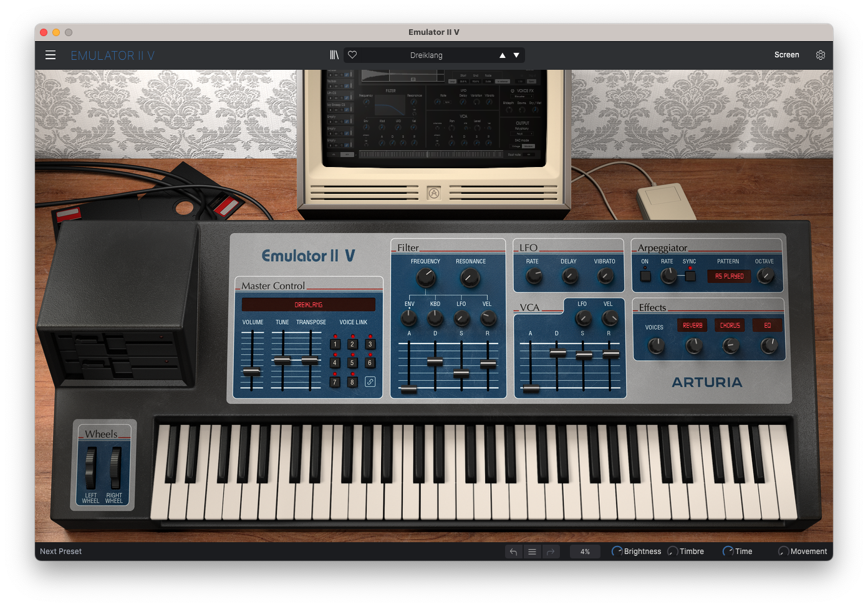Click the redo arrow in bottom bar
Screen dimensions: 868x607
pos(551,552)
